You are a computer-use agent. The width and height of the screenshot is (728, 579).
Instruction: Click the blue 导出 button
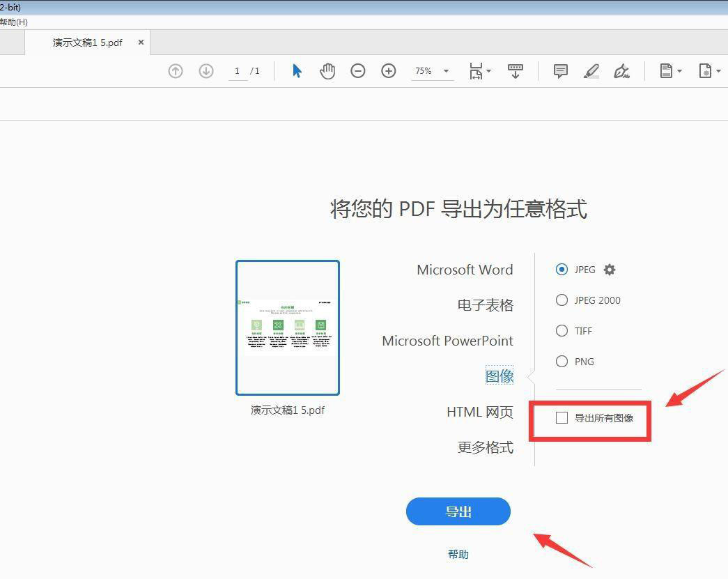pyautogui.click(x=458, y=511)
